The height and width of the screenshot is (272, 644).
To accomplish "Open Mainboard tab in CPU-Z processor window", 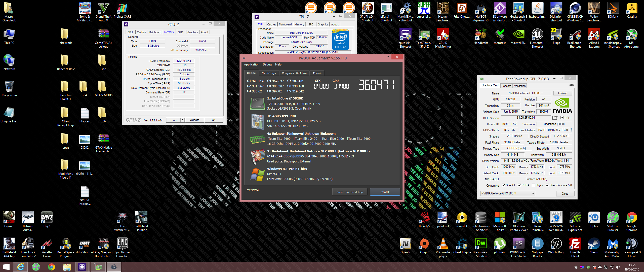I will (x=285, y=24).
